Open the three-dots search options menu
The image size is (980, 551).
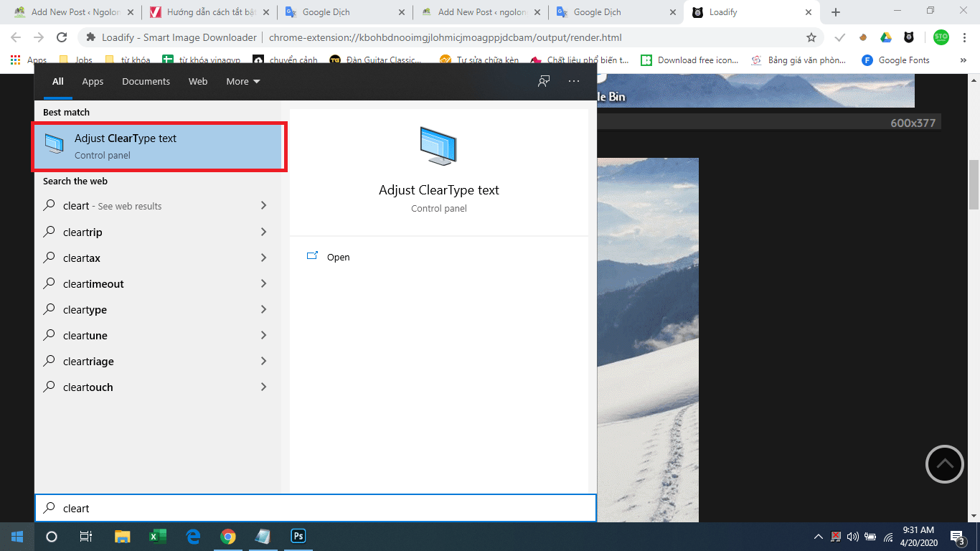point(573,81)
